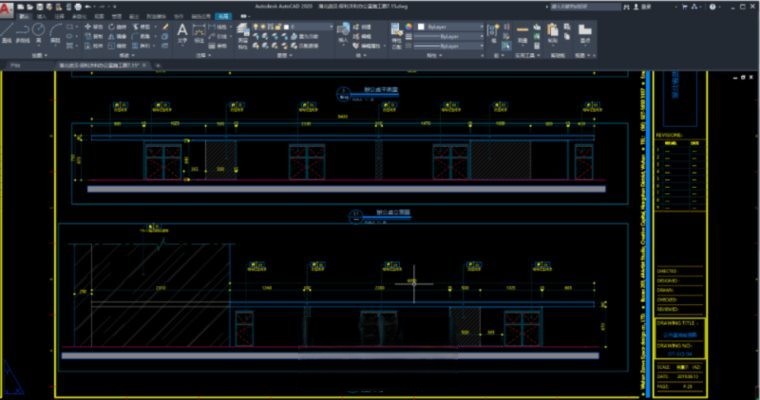Screen dimensions: 760x400
Task: Open the Layer Properties manager
Action: coord(243,31)
